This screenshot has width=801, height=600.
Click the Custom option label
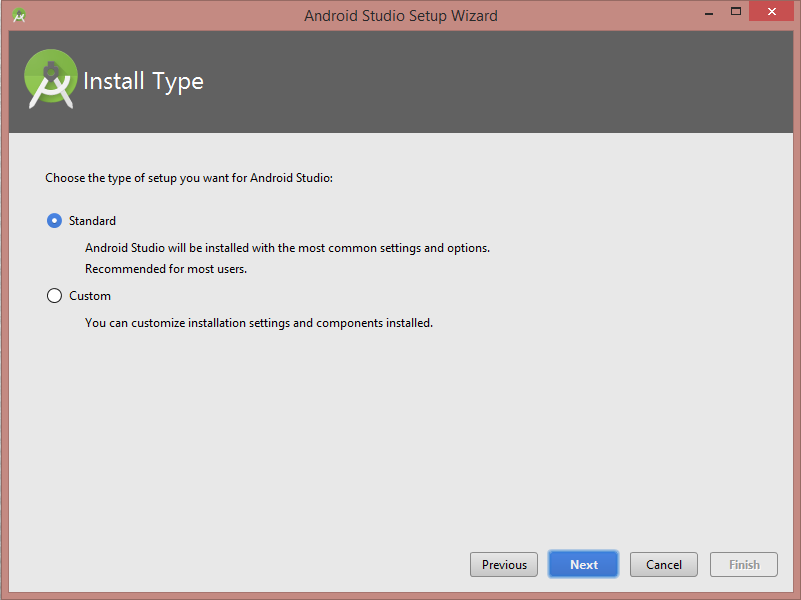pyautogui.click(x=90, y=296)
